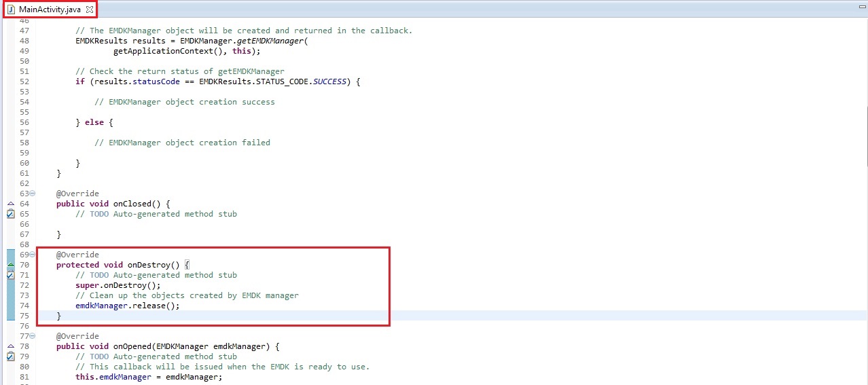Click the TODO task marker on line 79
The height and width of the screenshot is (385, 868).
click(x=10, y=356)
